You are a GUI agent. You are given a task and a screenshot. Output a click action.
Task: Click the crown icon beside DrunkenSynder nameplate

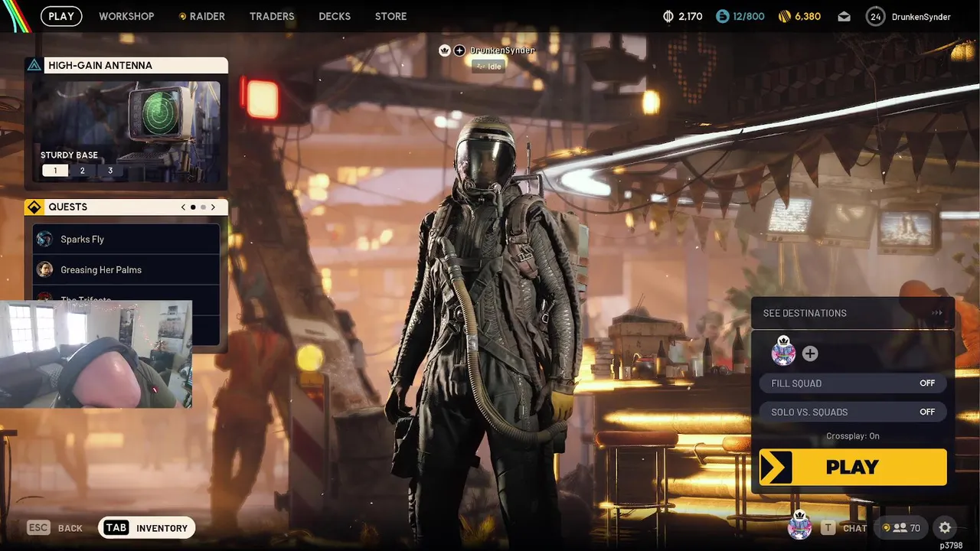[x=444, y=51]
